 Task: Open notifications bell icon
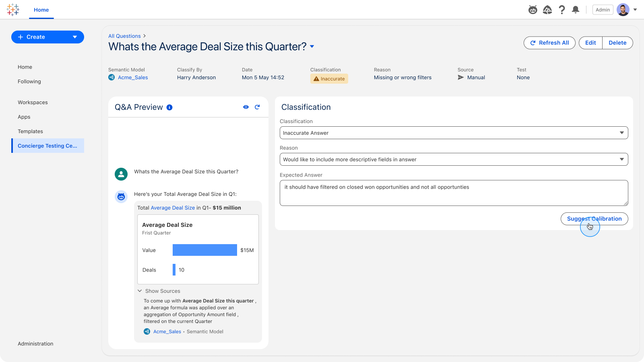(576, 10)
